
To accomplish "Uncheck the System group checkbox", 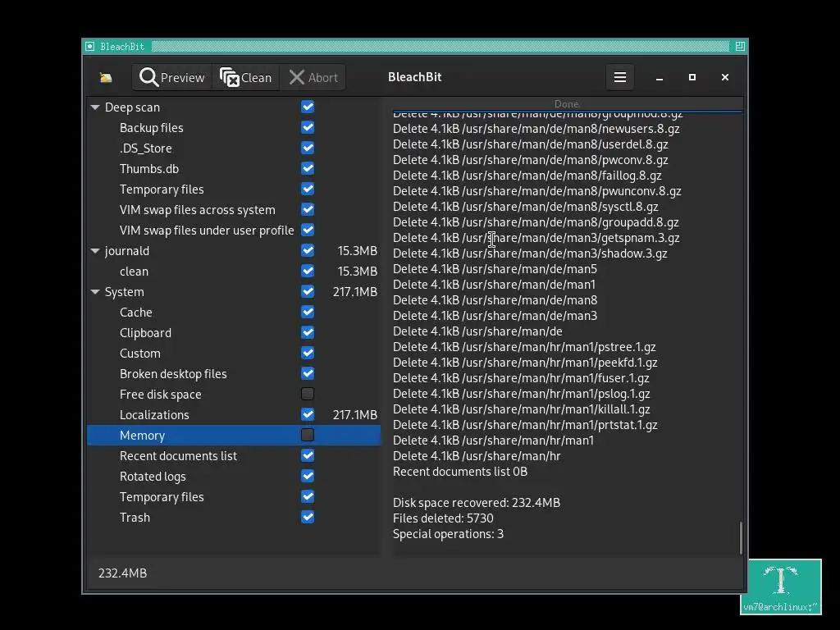I will click(308, 291).
